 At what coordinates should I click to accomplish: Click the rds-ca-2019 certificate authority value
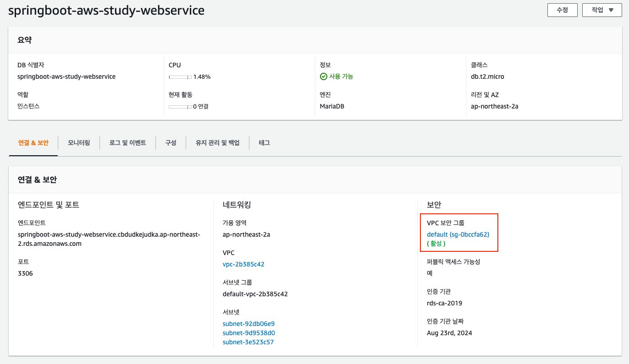click(x=444, y=303)
